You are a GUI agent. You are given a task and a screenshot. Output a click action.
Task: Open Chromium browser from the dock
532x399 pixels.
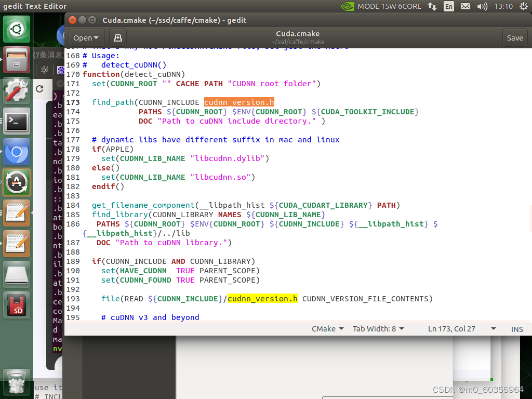pos(17,152)
